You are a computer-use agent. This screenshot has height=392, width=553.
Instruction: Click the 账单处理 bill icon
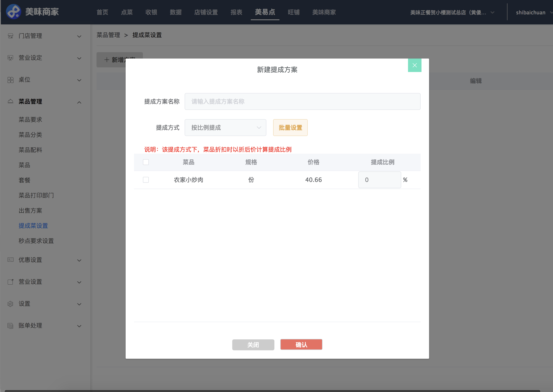[10, 326]
